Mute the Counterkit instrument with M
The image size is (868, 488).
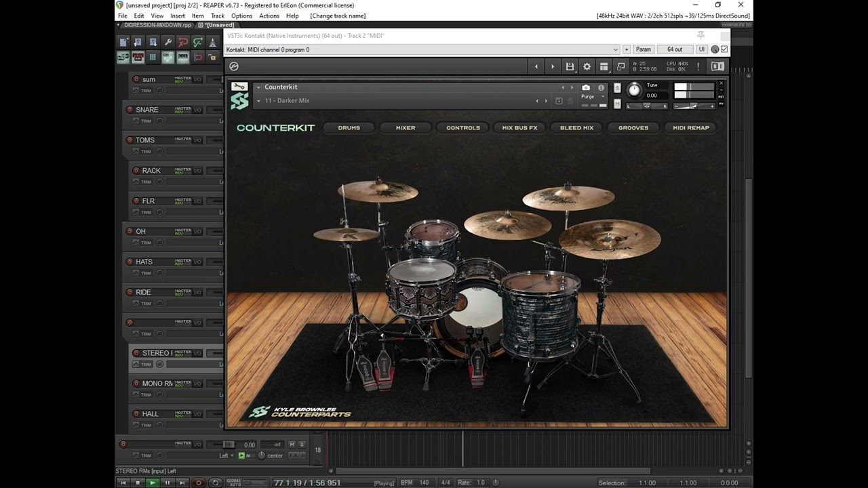point(617,104)
